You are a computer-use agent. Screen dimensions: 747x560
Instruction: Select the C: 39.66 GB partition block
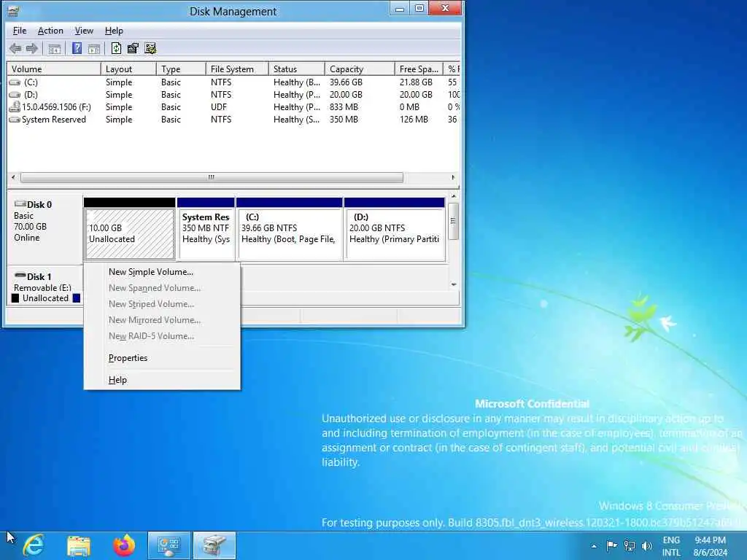pyautogui.click(x=289, y=229)
